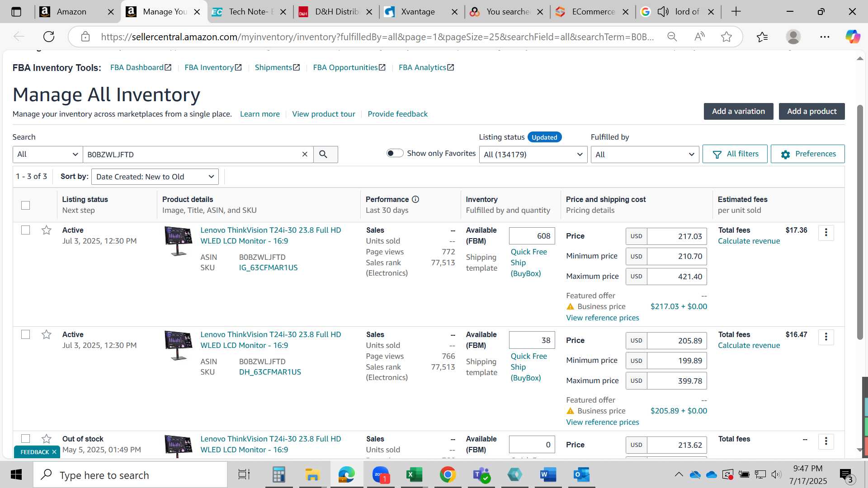Open the actions menu for the $17.36 fees row
The width and height of the screenshot is (868, 488).
pos(826,233)
